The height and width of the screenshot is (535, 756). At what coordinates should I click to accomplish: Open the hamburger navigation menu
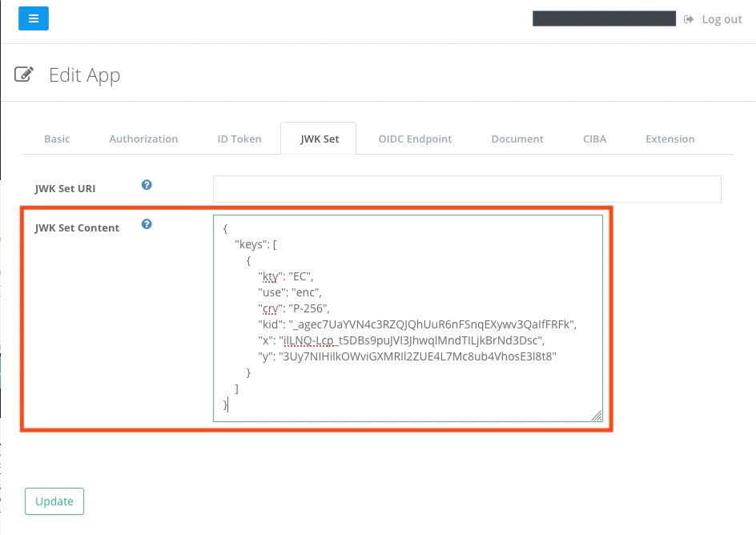tap(33, 18)
